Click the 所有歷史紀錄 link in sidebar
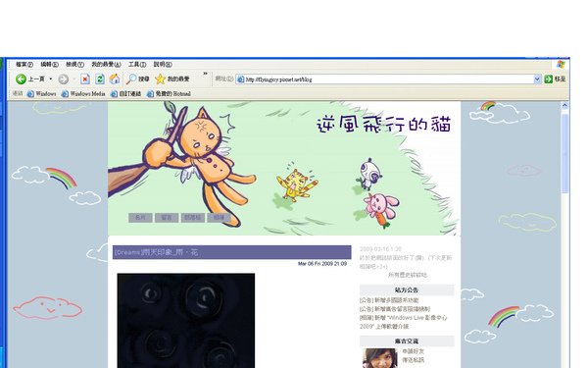The image size is (588, 368). click(408, 275)
